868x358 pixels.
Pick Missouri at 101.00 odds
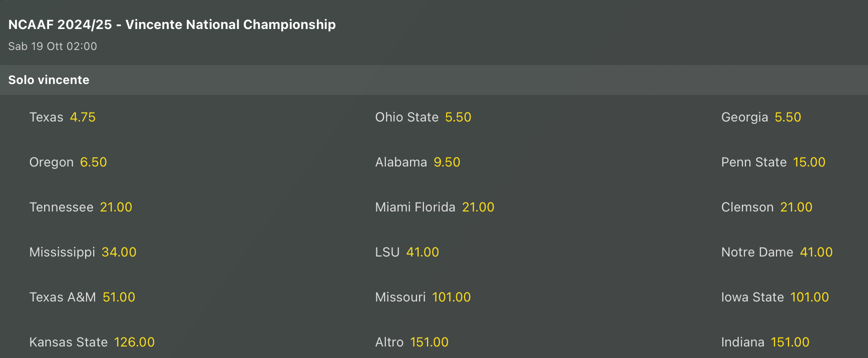[423, 297]
